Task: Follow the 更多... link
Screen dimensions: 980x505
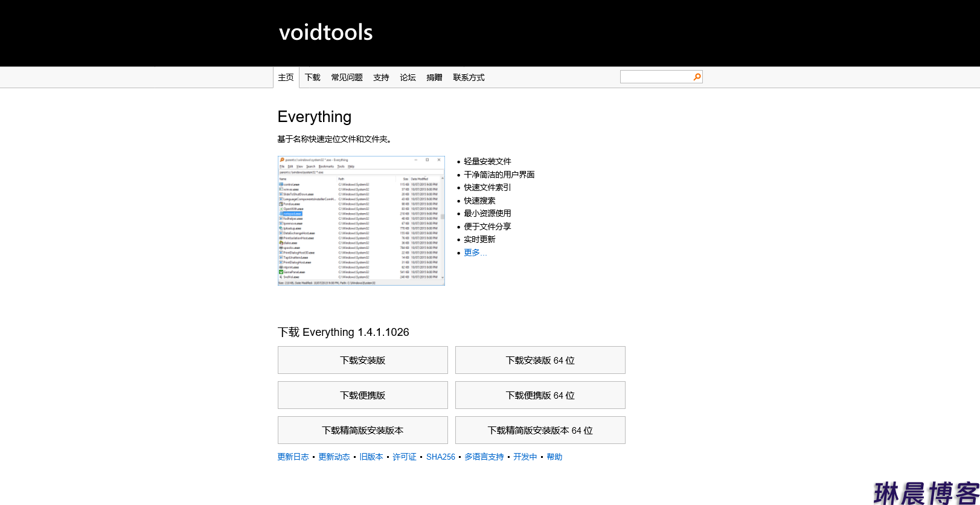Action: pos(475,252)
